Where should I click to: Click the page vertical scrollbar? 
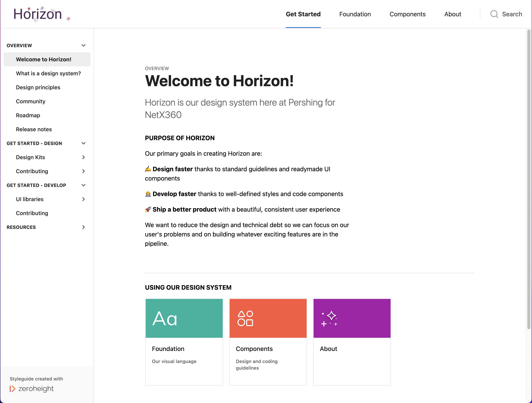tap(529, 179)
